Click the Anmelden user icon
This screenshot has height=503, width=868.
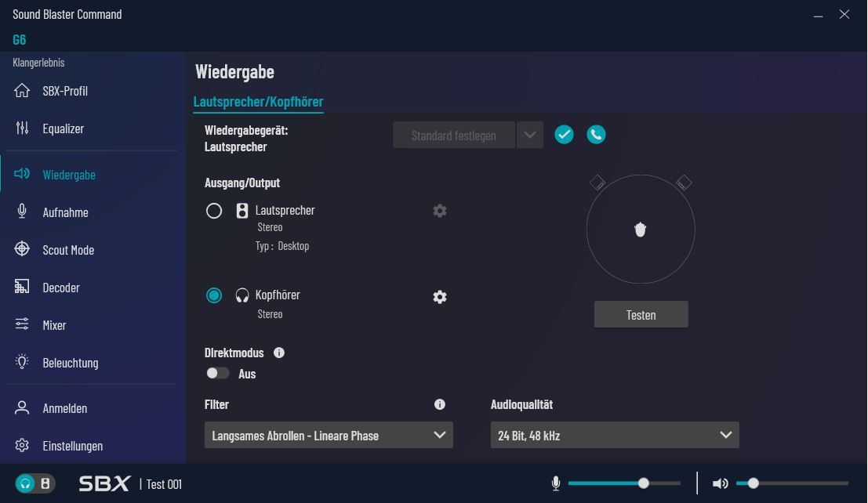[22, 408]
